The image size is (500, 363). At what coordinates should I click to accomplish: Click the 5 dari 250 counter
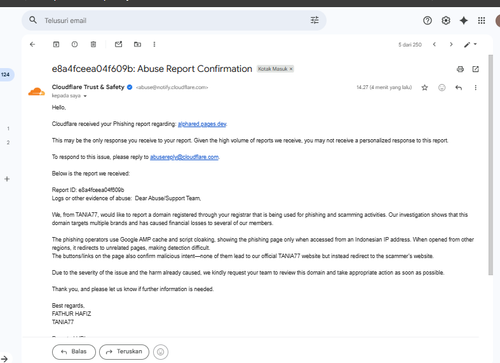[410, 45]
